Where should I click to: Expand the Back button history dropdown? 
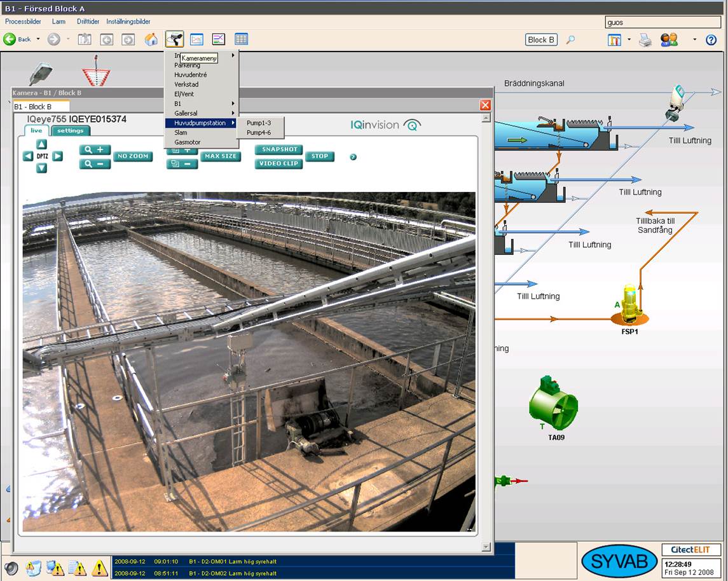[x=38, y=39]
